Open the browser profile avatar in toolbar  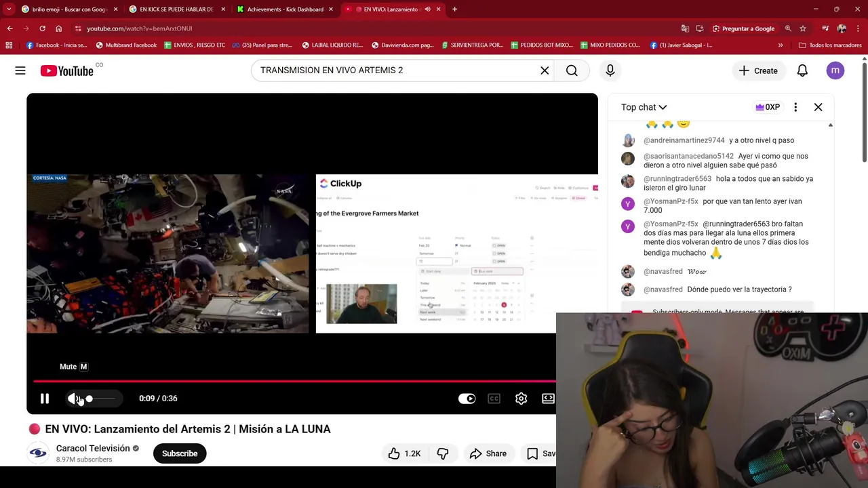(x=842, y=28)
